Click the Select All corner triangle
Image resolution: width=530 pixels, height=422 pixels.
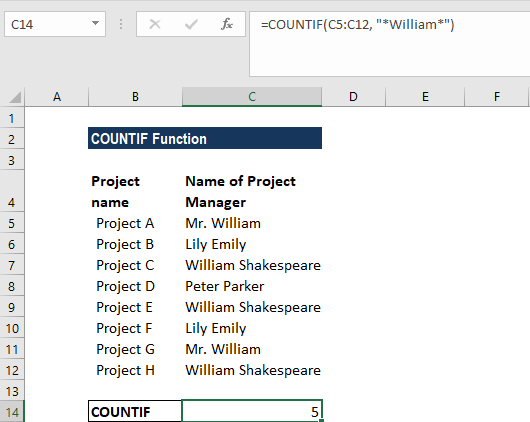[15, 97]
